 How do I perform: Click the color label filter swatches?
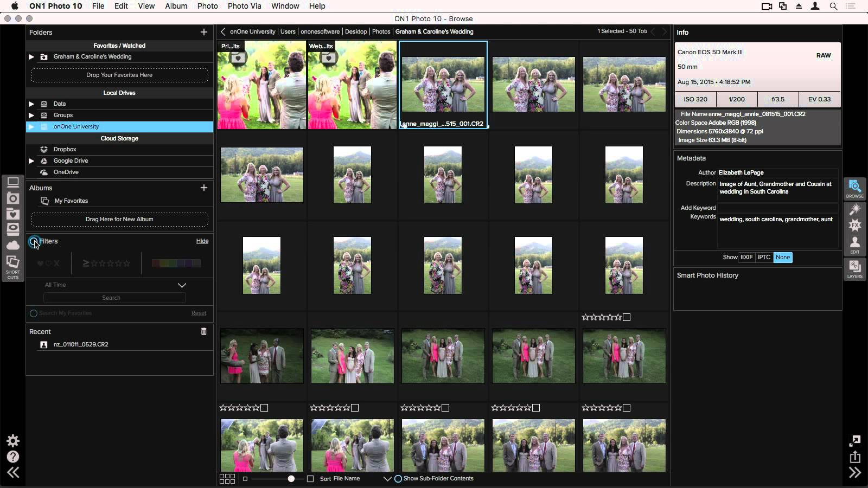click(x=176, y=264)
